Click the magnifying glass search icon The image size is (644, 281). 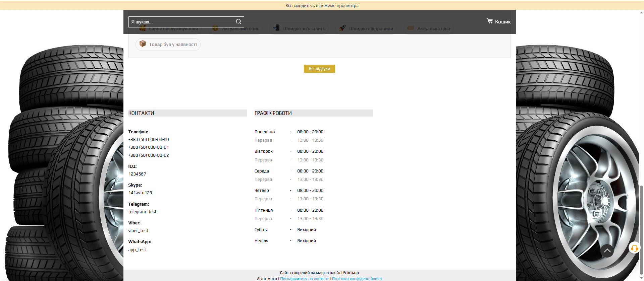tap(238, 22)
